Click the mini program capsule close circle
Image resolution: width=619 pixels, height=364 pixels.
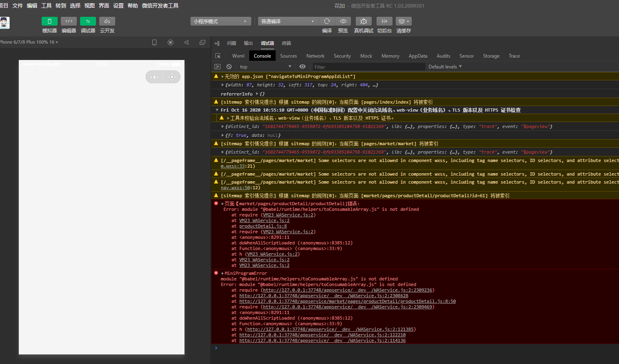click(x=172, y=77)
